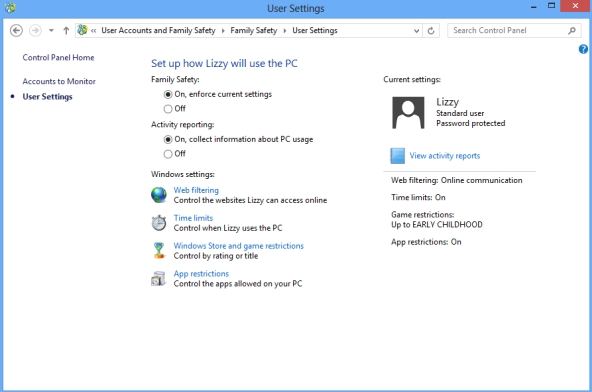
Task: Click the 'Web filtering: Online communication' status
Action: click(456, 180)
